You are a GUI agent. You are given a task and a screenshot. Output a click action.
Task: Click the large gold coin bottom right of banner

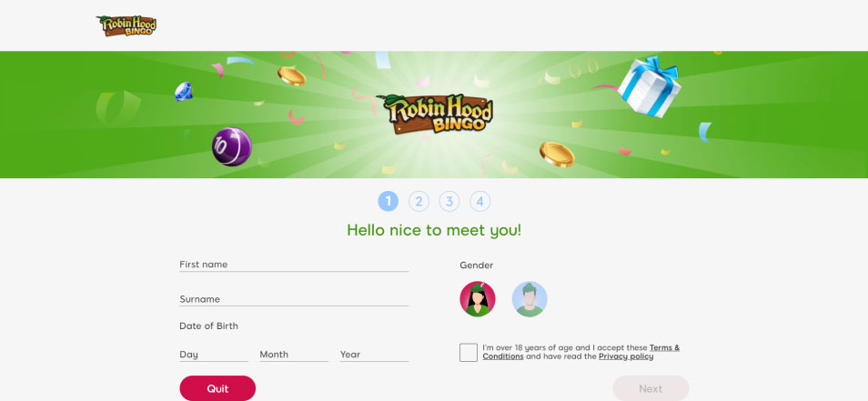point(557,155)
